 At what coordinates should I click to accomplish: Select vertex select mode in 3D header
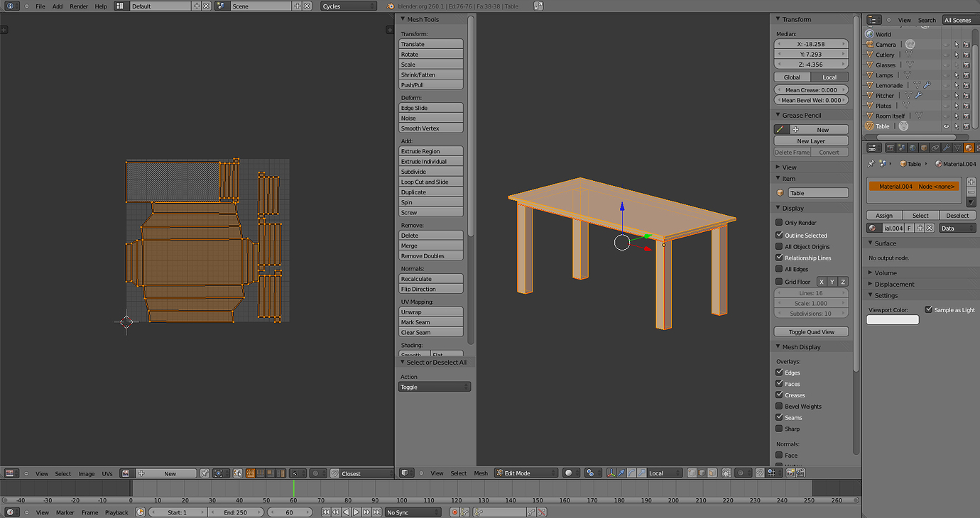pyautogui.click(x=692, y=473)
